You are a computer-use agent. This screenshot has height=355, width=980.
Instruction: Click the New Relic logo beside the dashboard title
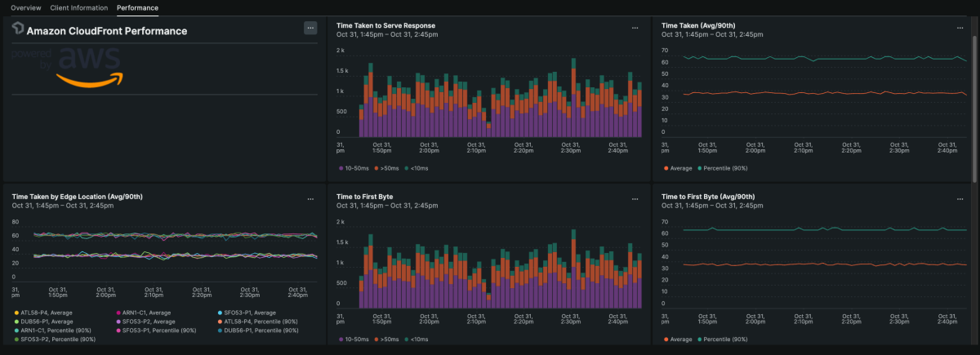click(18, 29)
